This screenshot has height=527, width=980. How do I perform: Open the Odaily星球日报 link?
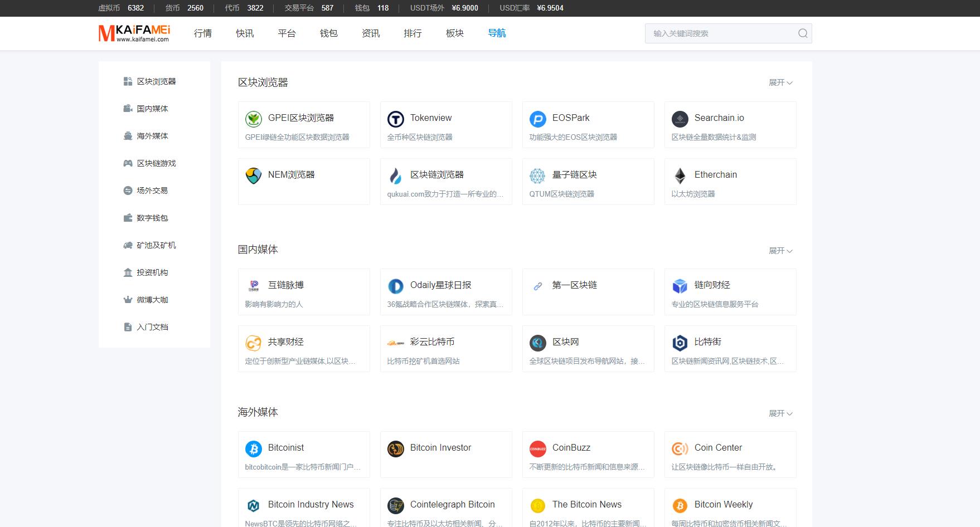click(440, 285)
